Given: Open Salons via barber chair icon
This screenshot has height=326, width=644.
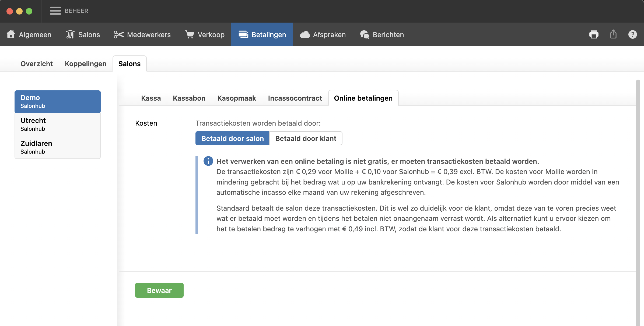Looking at the screenshot, I should pyautogui.click(x=70, y=34).
